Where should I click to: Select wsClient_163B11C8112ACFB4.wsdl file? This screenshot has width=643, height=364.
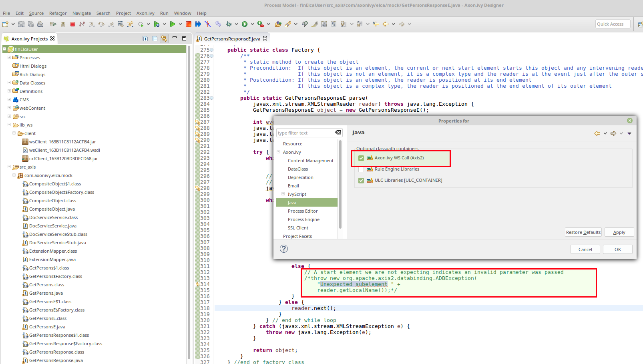coord(64,150)
